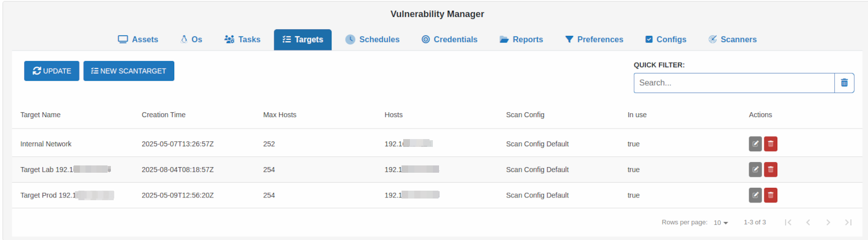Edit the Target Prod entry
The height and width of the screenshot is (240, 868).
click(x=755, y=195)
